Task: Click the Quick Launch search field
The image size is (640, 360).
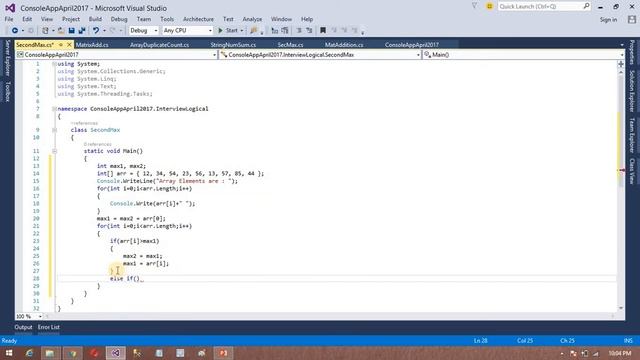Action: click(x=544, y=7)
